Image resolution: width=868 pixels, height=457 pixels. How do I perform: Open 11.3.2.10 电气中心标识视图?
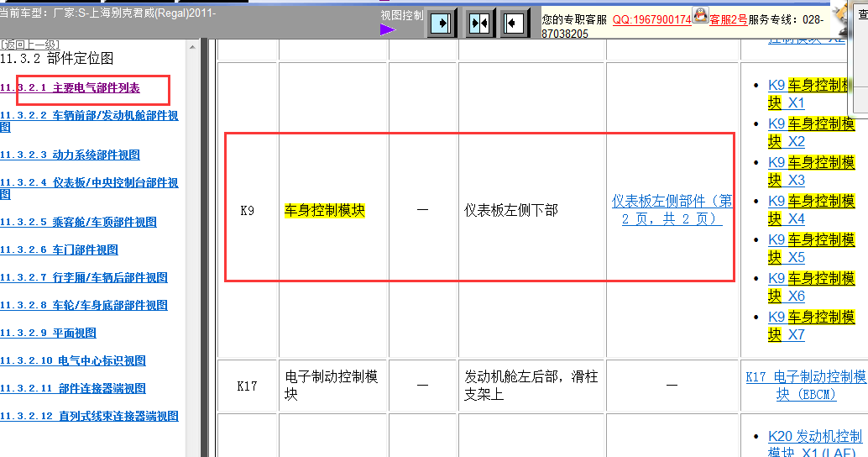pos(72,360)
